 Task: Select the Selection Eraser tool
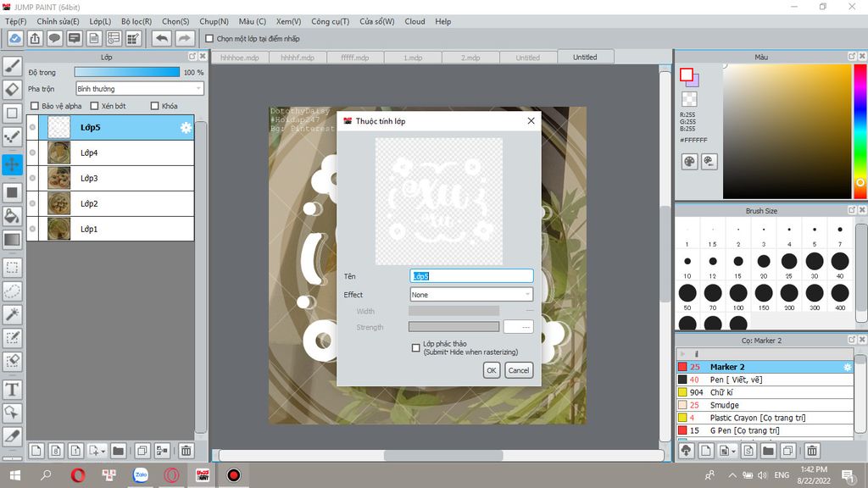coord(12,361)
